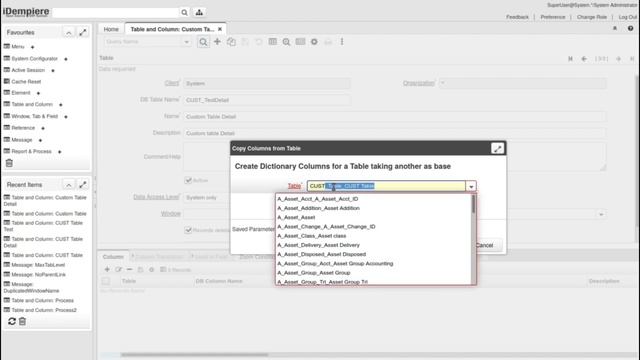Collapse the Favourites panel chevron
Viewport: 640px width, 360px height.
coord(69,32)
